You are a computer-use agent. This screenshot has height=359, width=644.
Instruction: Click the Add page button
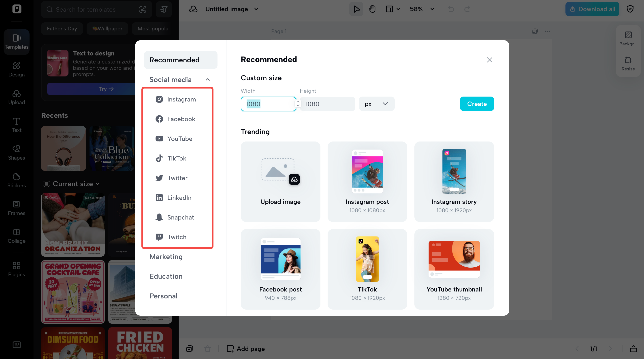click(x=245, y=348)
